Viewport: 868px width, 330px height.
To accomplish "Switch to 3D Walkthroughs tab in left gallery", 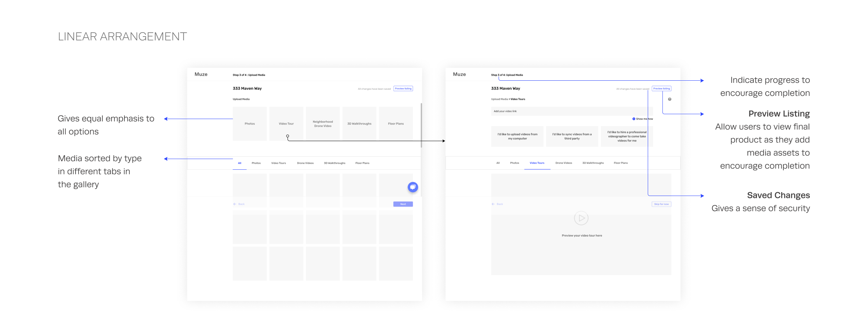I will [x=335, y=163].
